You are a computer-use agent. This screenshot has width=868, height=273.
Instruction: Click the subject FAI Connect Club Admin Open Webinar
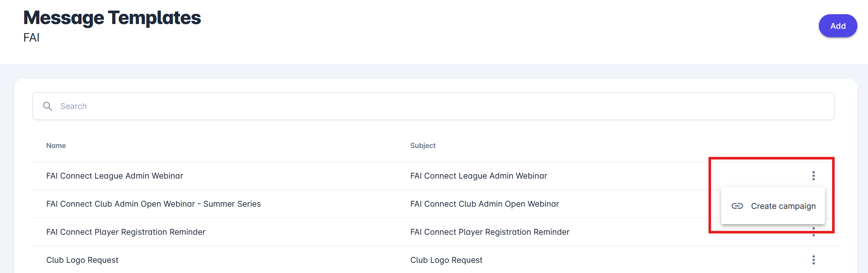click(x=484, y=204)
